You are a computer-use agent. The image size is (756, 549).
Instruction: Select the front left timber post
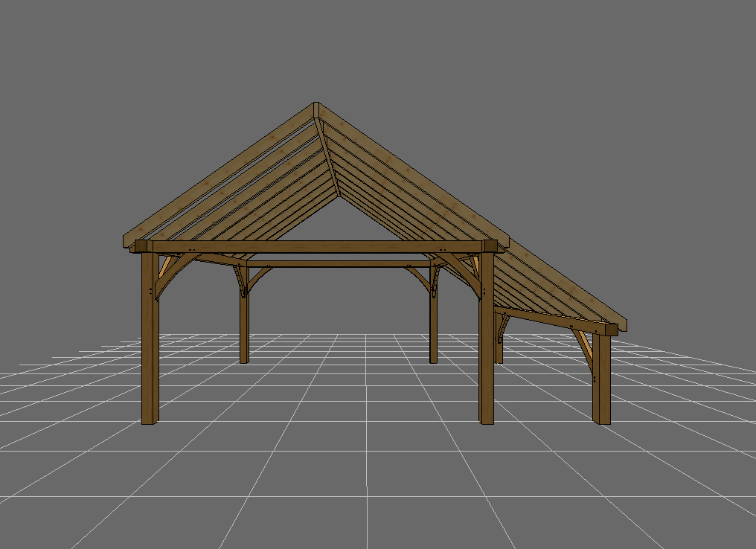[x=150, y=350]
